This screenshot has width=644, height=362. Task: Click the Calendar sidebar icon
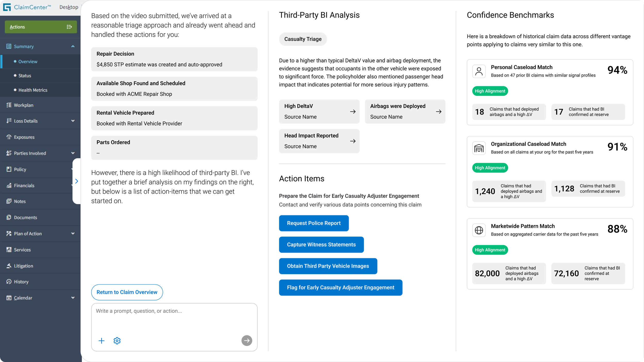coord(9,298)
